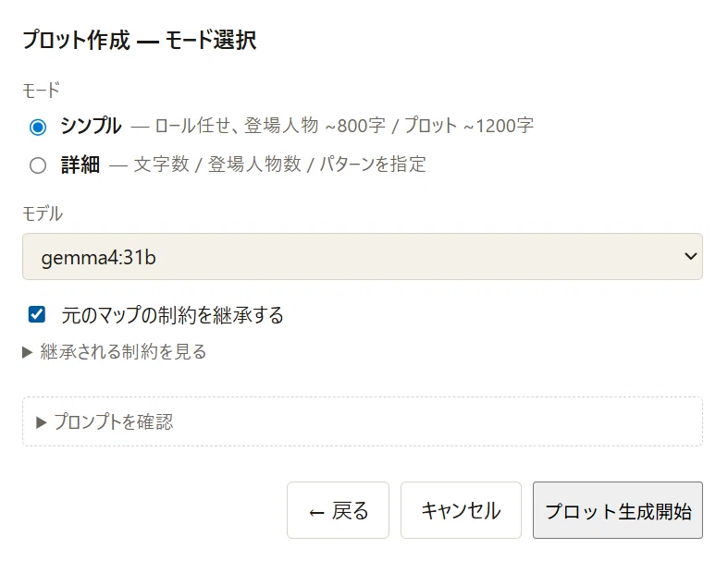
Task: Click the シンプル bold label text
Action: pyautogui.click(x=91, y=126)
